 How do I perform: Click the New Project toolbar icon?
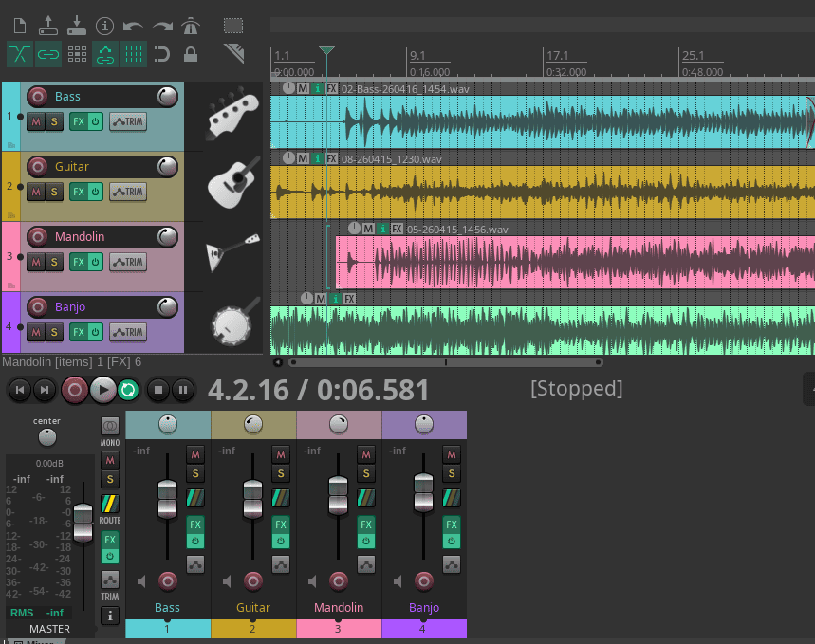point(21,26)
